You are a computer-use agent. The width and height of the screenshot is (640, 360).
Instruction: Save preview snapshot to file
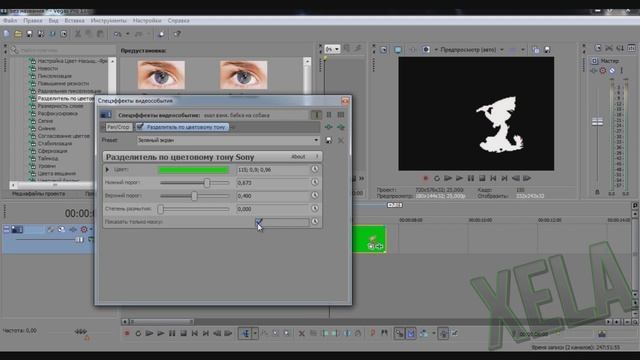(547, 50)
